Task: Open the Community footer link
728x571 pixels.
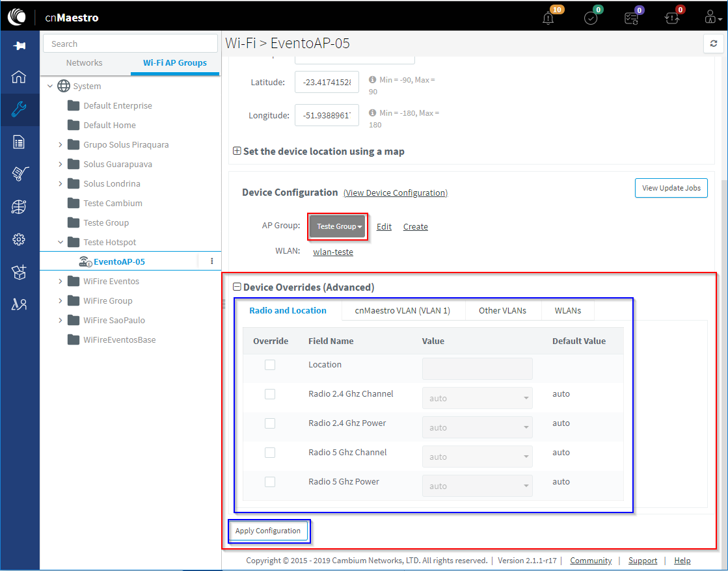Action: 591,561
